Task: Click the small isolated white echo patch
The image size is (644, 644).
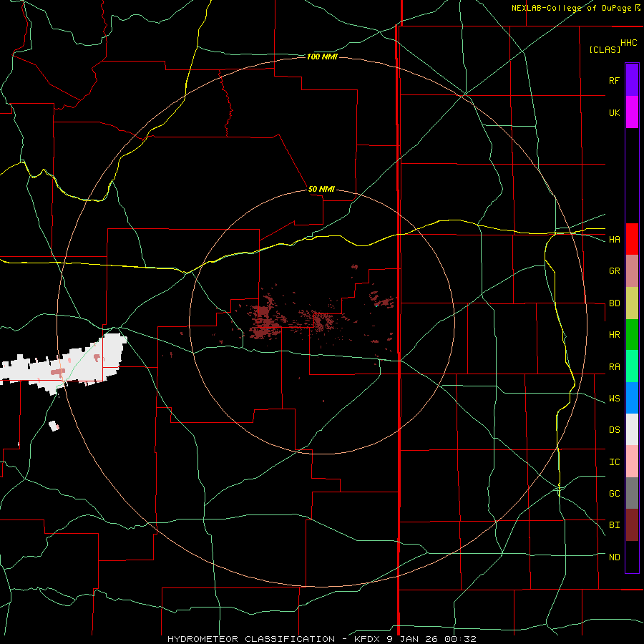Action: click(x=54, y=426)
